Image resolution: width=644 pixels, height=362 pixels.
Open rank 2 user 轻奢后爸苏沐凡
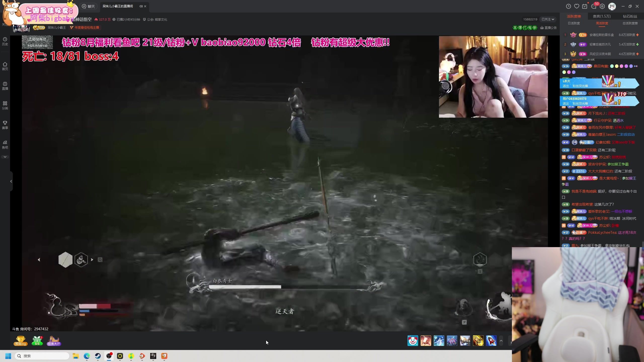tap(600, 44)
